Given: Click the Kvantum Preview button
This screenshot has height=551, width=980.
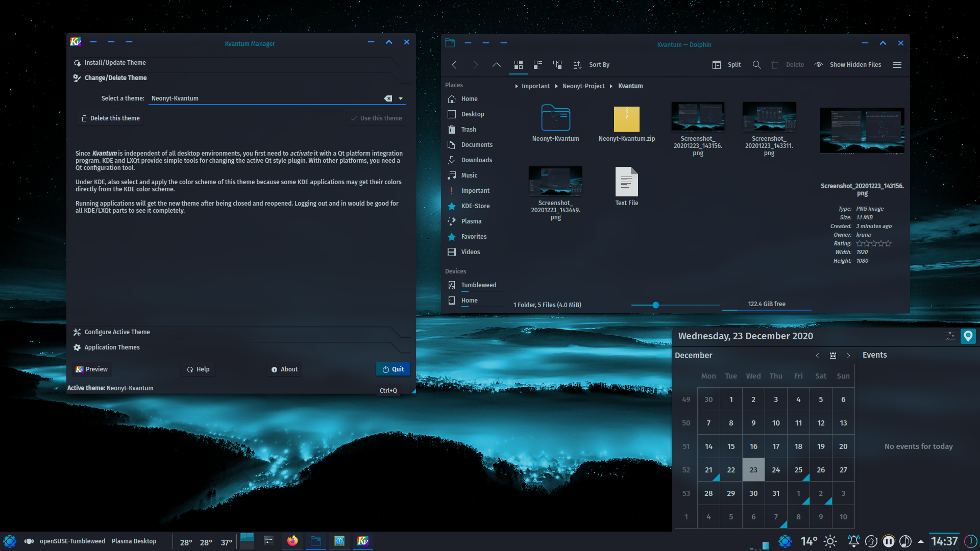Looking at the screenshot, I should click(x=92, y=369).
